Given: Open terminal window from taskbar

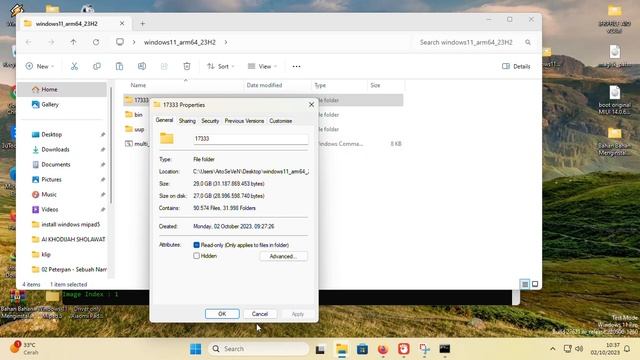Looking at the screenshot, I should (444, 349).
